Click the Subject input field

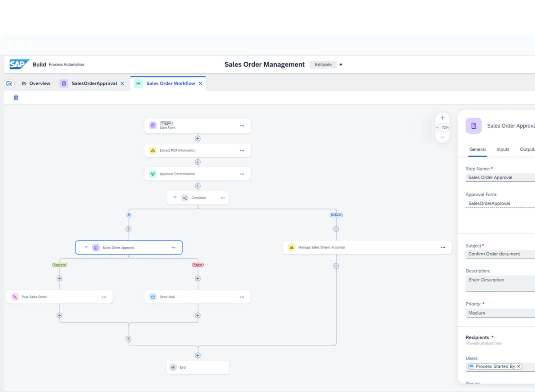[x=499, y=254]
